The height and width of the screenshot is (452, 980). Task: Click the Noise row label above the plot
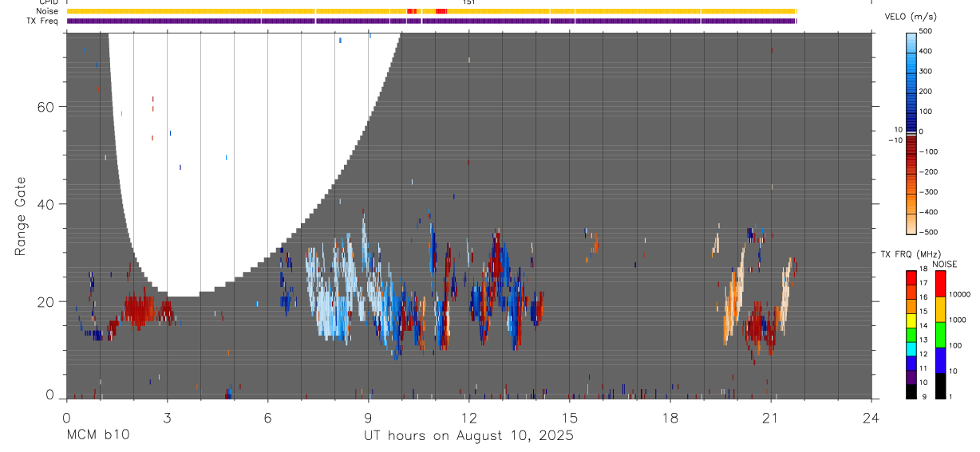click(x=47, y=11)
